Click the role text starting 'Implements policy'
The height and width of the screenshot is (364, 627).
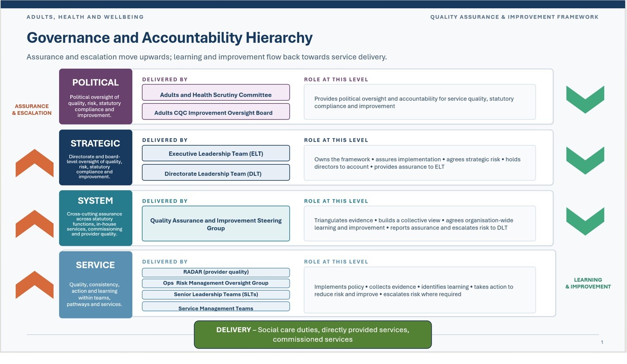[x=414, y=290]
